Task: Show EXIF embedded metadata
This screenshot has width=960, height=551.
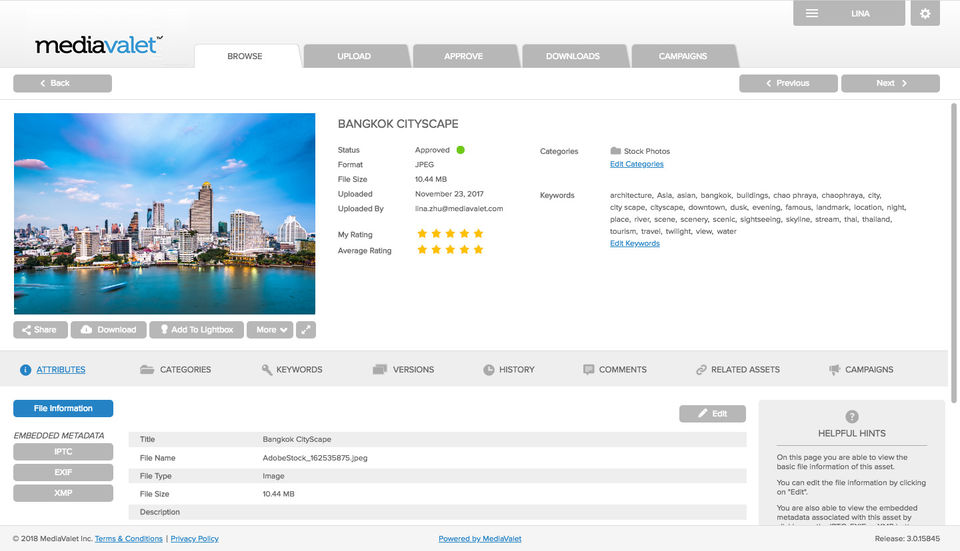Action: pyautogui.click(x=63, y=473)
